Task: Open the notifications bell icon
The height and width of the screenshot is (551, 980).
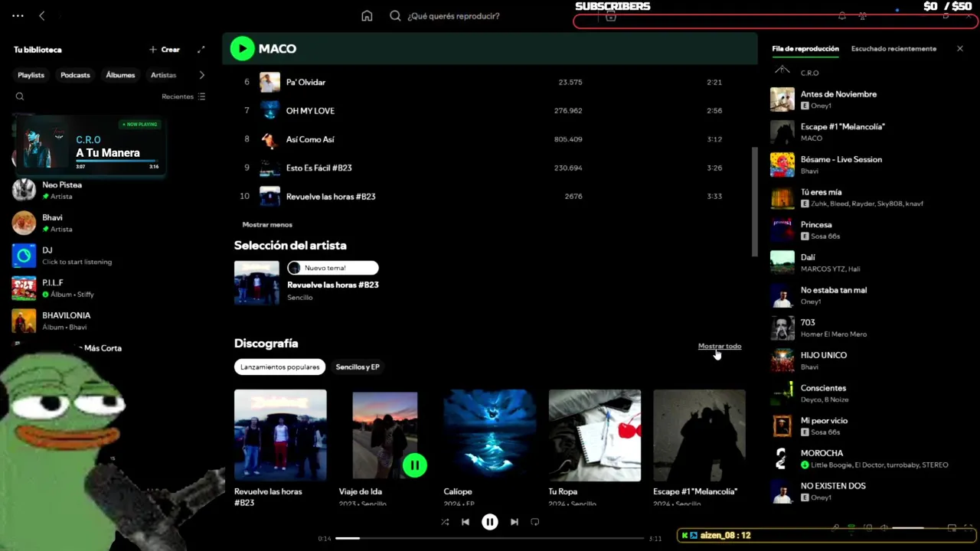Action: click(x=841, y=16)
